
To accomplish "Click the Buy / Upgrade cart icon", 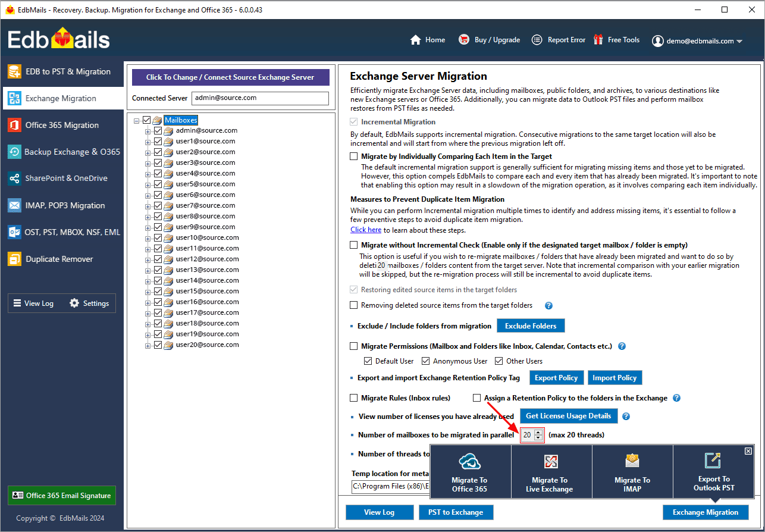I will pyautogui.click(x=464, y=40).
